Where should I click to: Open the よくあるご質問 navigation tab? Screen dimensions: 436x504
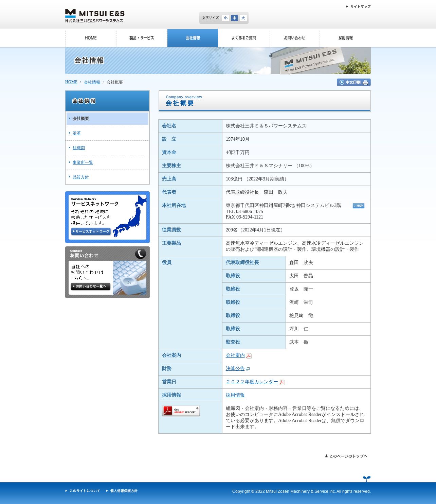coord(243,38)
